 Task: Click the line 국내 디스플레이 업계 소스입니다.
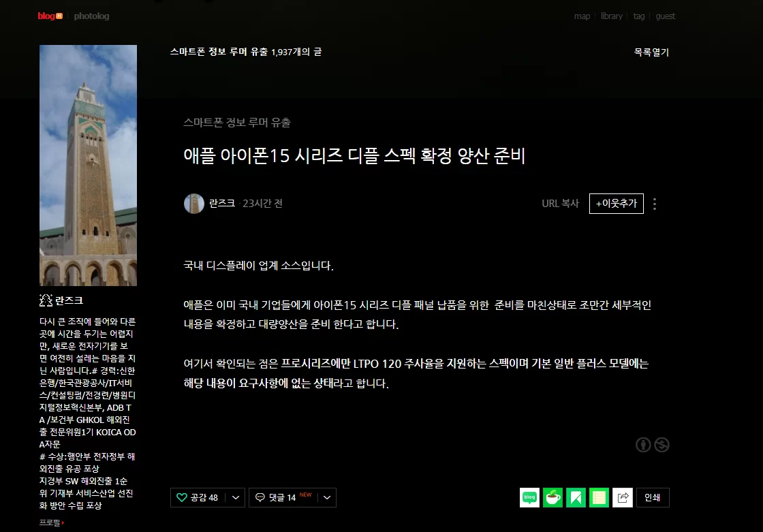pyautogui.click(x=258, y=266)
